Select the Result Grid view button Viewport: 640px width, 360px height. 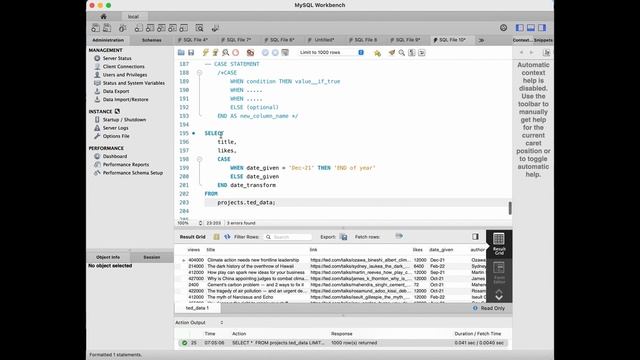pos(499,244)
